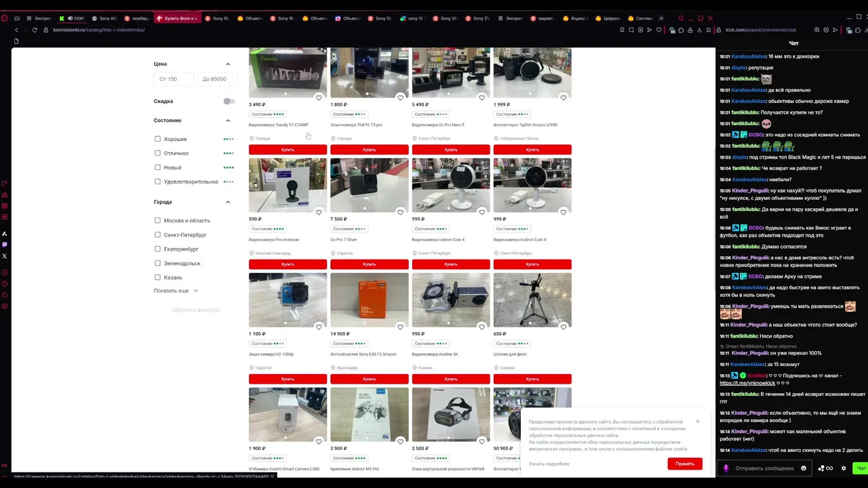Close the cookie consent notice

(x=697, y=422)
